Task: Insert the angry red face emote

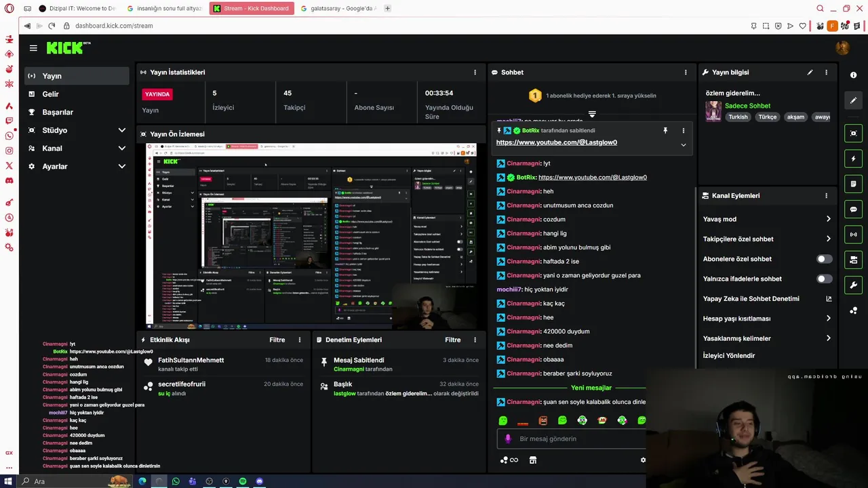Action: click(x=542, y=420)
